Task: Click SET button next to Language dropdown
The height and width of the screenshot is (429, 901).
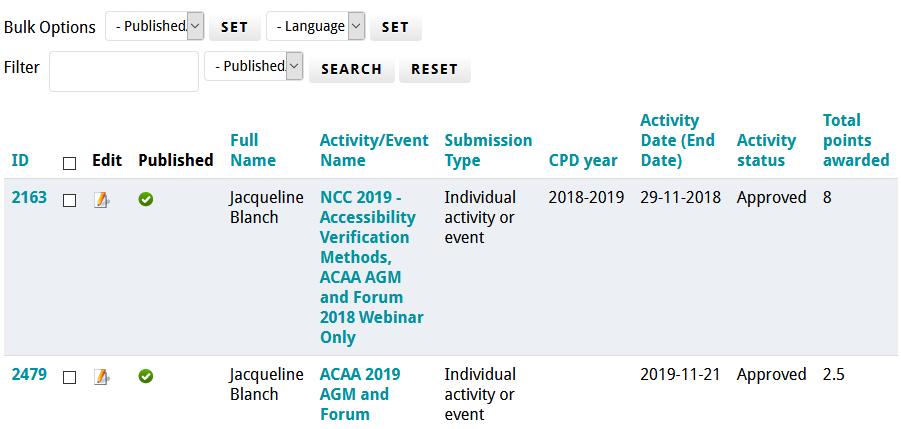Action: coord(395,27)
